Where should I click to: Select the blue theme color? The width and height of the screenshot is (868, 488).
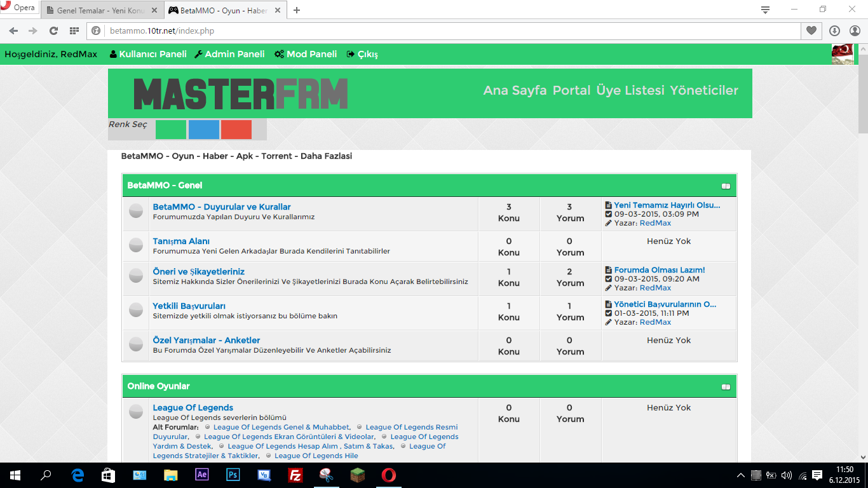tap(204, 130)
